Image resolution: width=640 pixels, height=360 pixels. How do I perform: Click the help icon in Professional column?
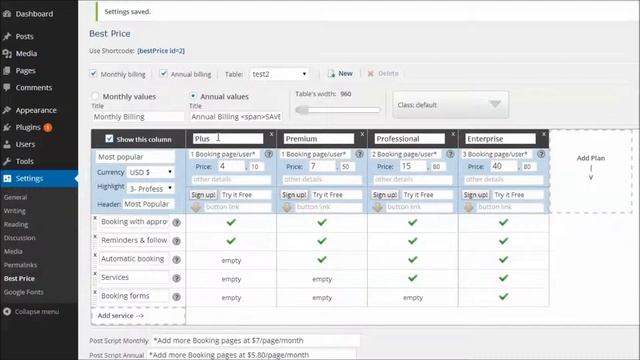pyautogui.click(x=450, y=154)
